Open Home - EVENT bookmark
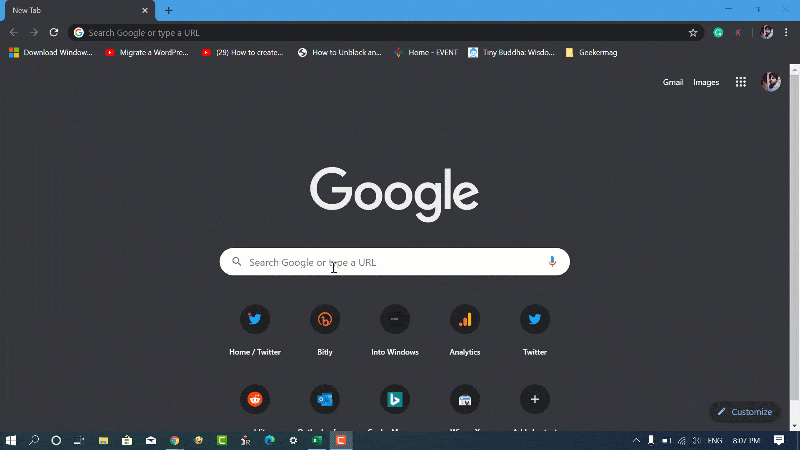This screenshot has width=800, height=450. pyautogui.click(x=426, y=53)
